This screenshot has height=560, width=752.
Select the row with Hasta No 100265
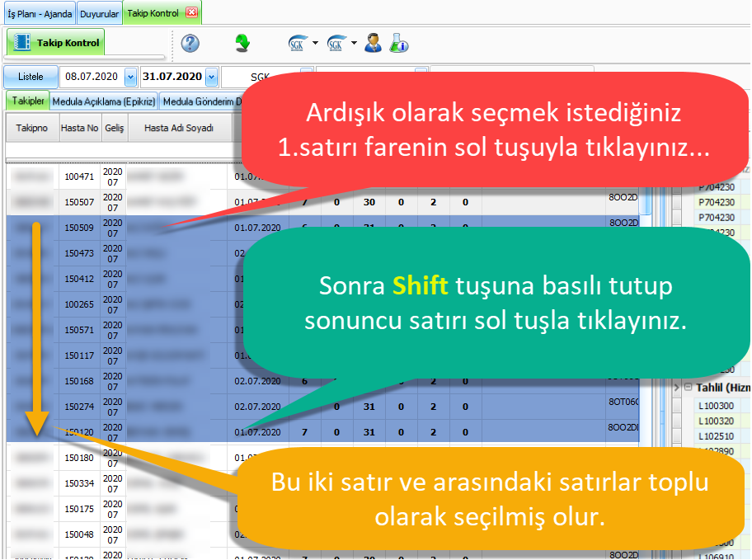point(322,304)
